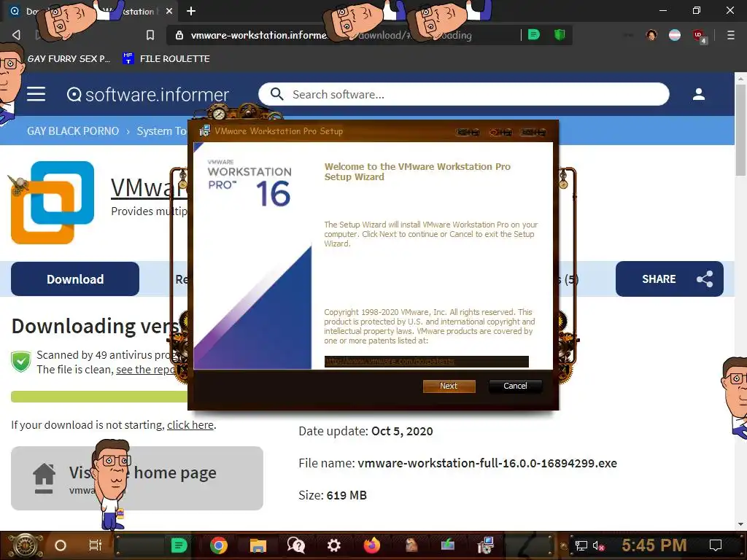The image size is (747, 560).
Task: Click the file name vmware-workstation-full-16.0.0-16894299.exe
Action: tap(487, 463)
